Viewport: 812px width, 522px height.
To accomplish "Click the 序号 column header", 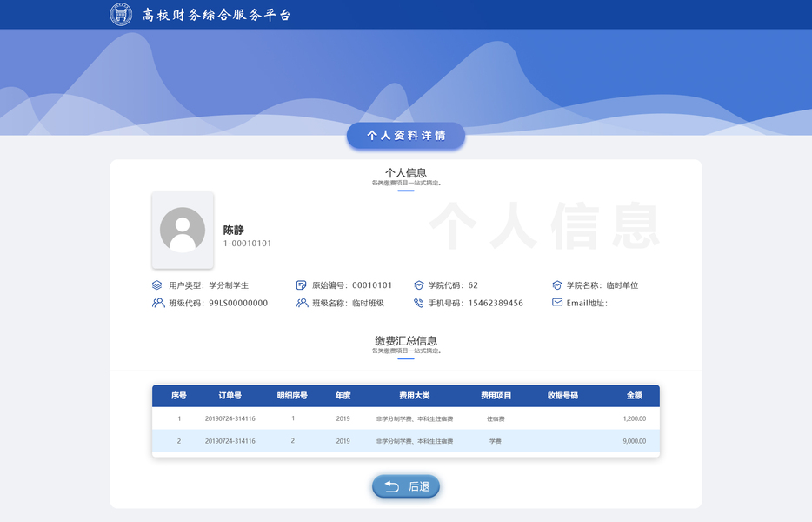I will (179, 396).
